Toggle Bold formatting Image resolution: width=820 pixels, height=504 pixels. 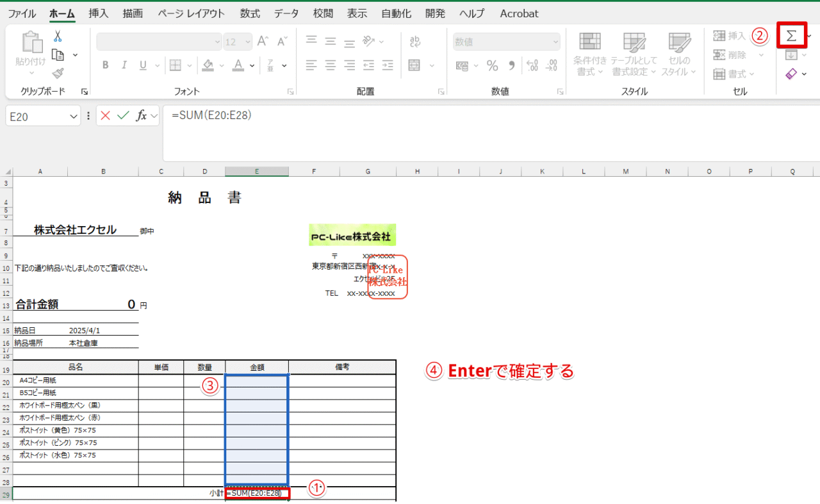pyautogui.click(x=106, y=65)
